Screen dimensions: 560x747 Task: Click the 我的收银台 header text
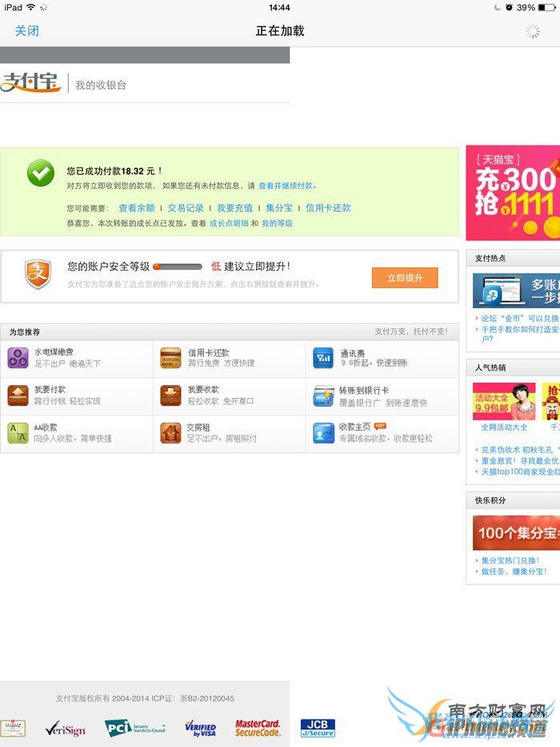(101, 86)
